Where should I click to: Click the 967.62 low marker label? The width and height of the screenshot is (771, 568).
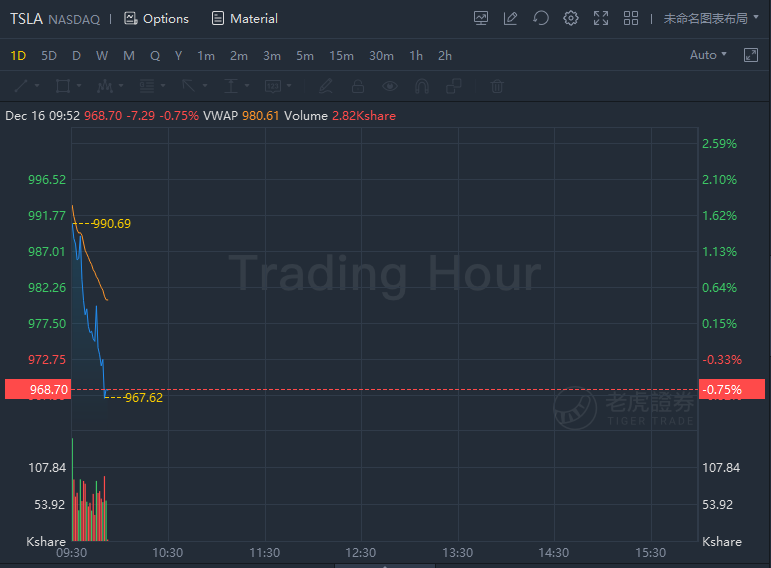144,397
